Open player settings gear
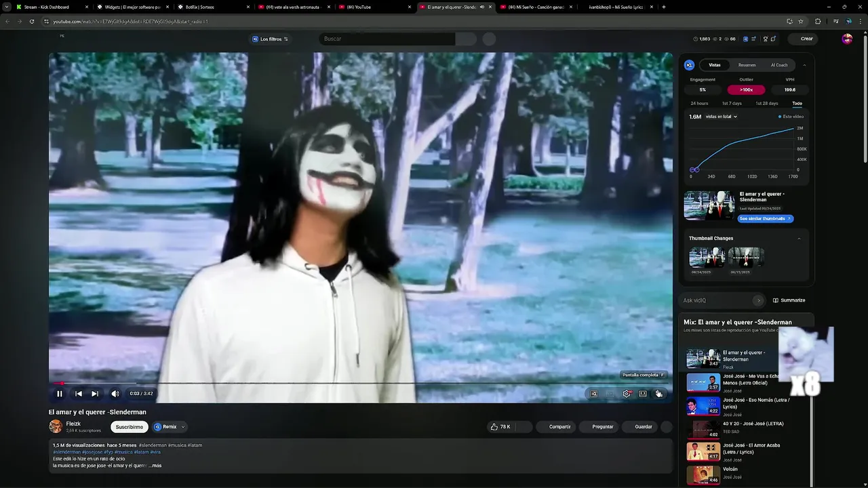 coord(627,394)
